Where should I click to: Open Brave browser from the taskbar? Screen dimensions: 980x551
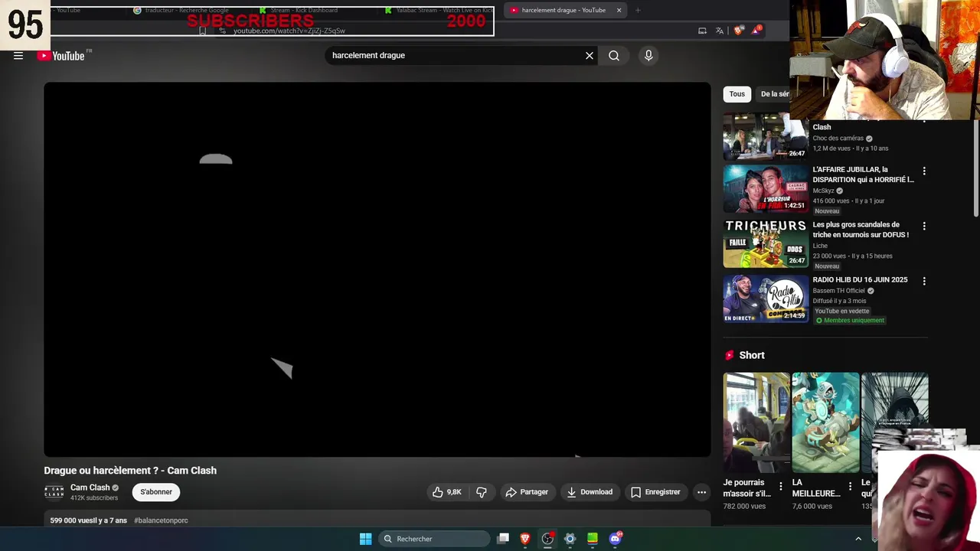[525, 539]
